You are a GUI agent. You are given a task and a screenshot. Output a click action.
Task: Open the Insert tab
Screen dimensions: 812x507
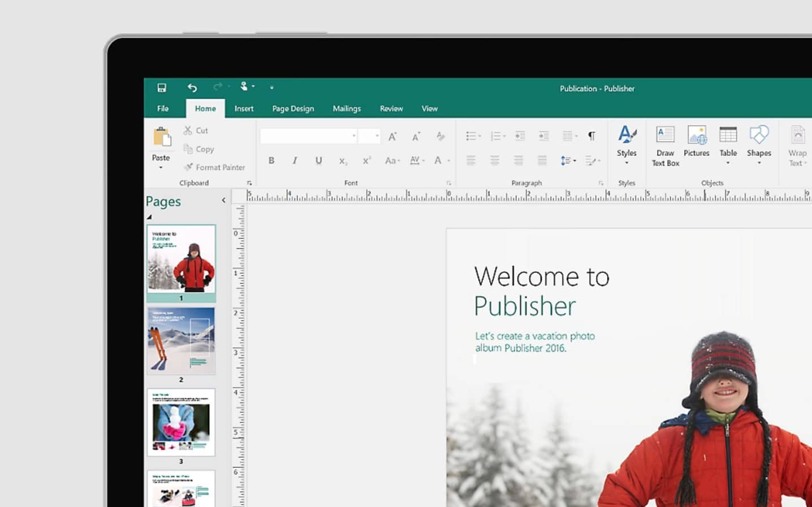click(x=244, y=109)
